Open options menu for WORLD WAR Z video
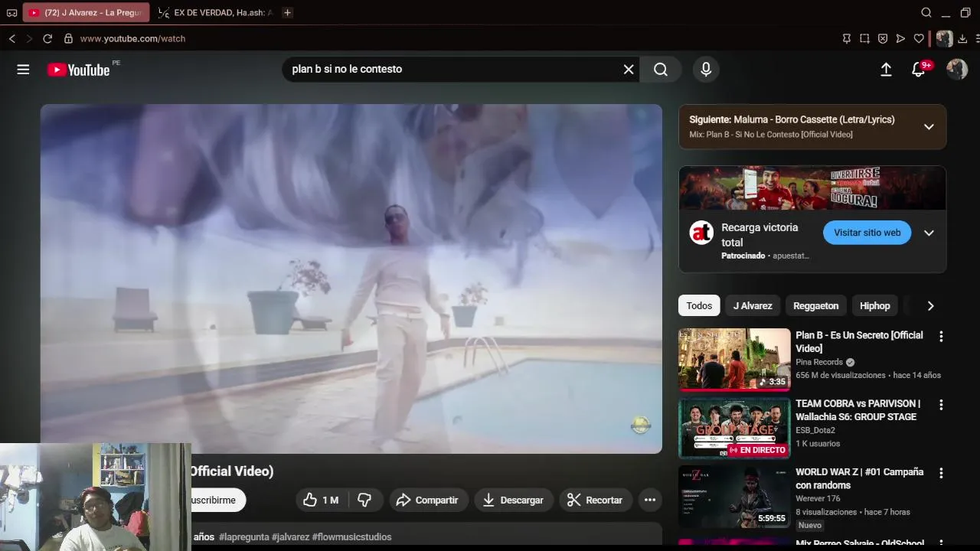The width and height of the screenshot is (980, 551). (941, 473)
